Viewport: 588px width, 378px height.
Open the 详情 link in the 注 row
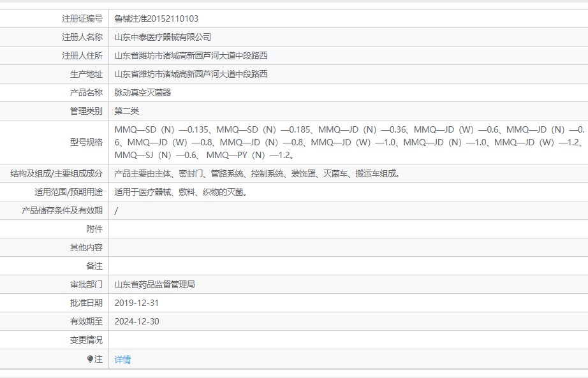122,360
